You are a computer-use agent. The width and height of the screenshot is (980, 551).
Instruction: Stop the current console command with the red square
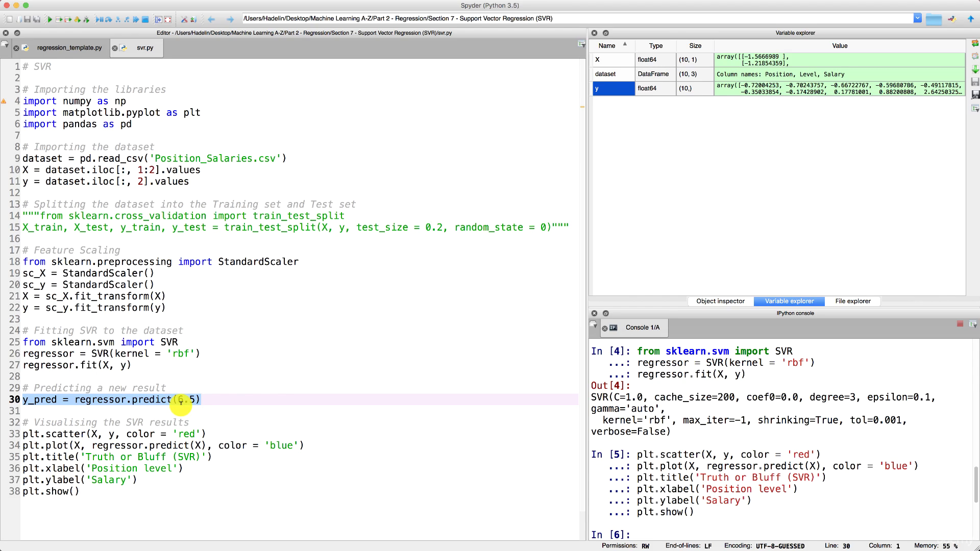(x=960, y=324)
